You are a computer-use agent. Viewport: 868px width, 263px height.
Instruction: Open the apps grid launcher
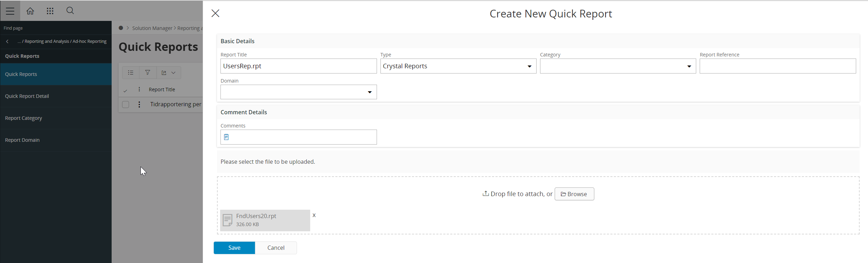click(50, 11)
